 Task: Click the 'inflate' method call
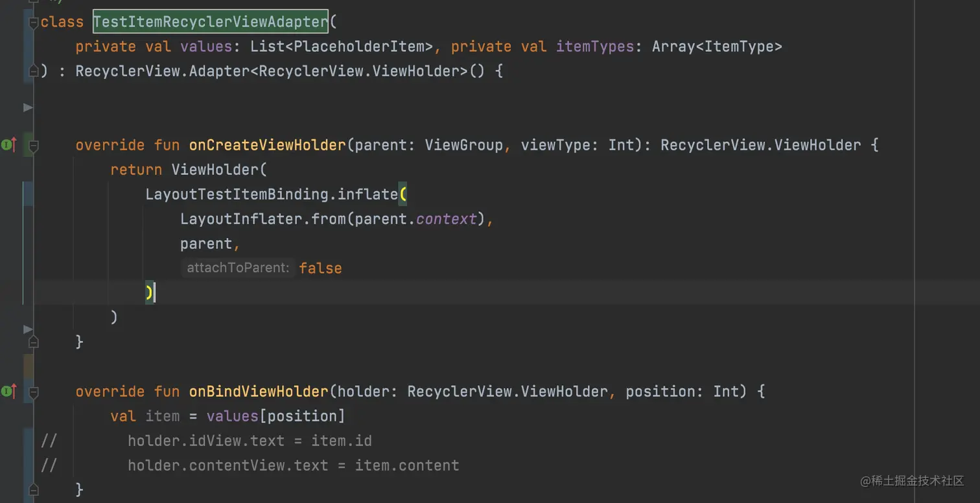pos(367,194)
